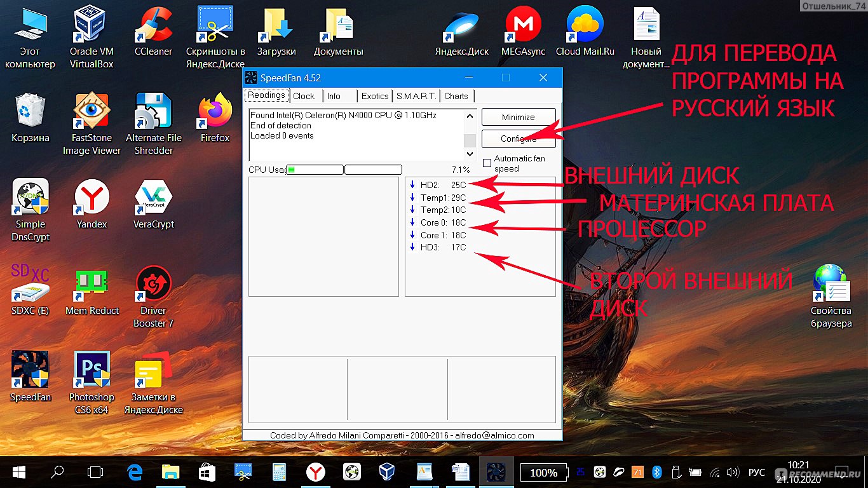Open the Яндекс.Диск desktop shortcut

coord(462,32)
